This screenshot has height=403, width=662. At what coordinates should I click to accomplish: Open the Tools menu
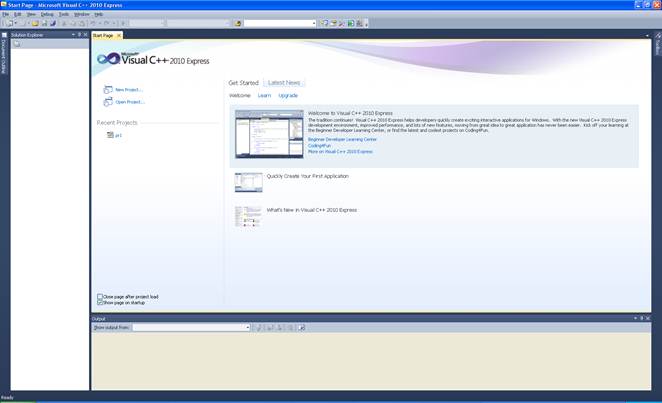[x=64, y=14]
